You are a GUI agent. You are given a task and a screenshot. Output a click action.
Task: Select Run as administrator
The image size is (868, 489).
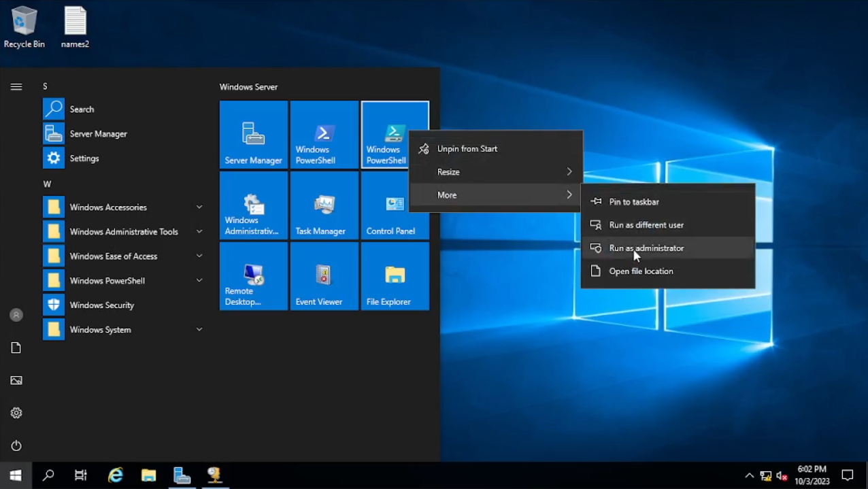pyautogui.click(x=646, y=248)
